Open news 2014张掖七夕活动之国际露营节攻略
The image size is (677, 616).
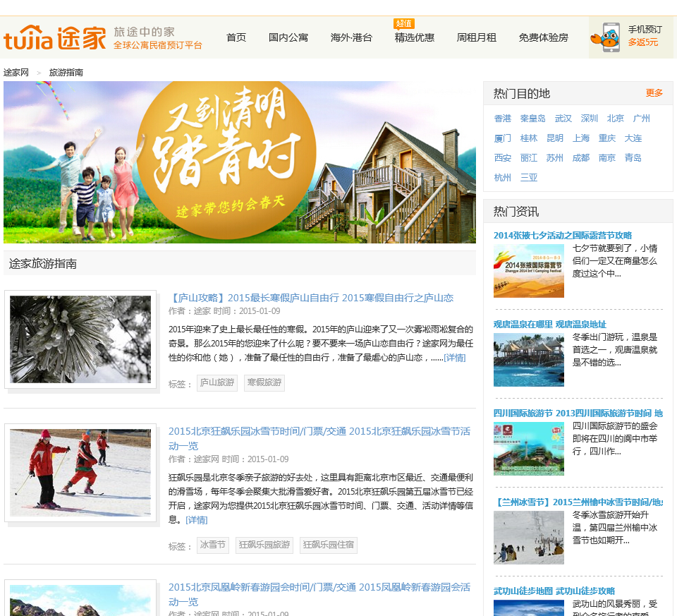point(563,236)
